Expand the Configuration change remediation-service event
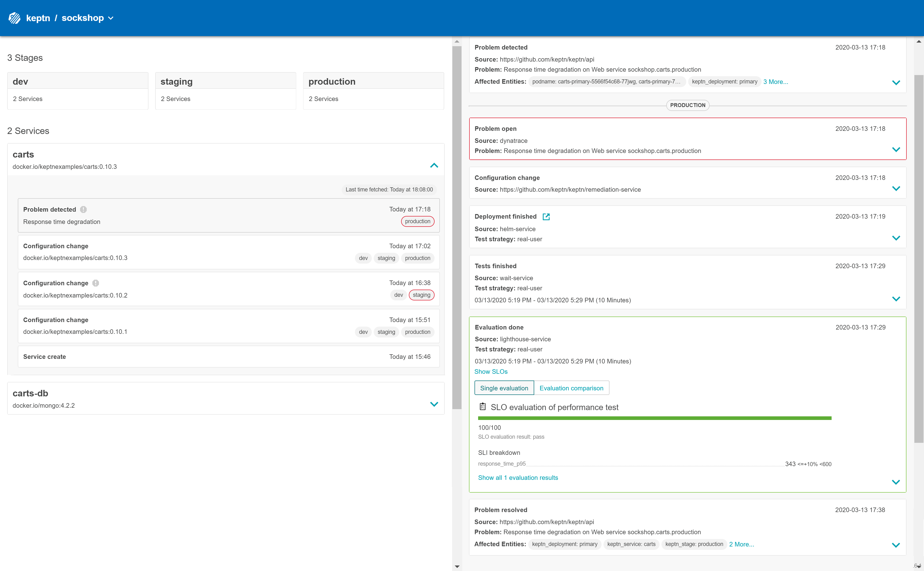The image size is (924, 571). tap(896, 188)
